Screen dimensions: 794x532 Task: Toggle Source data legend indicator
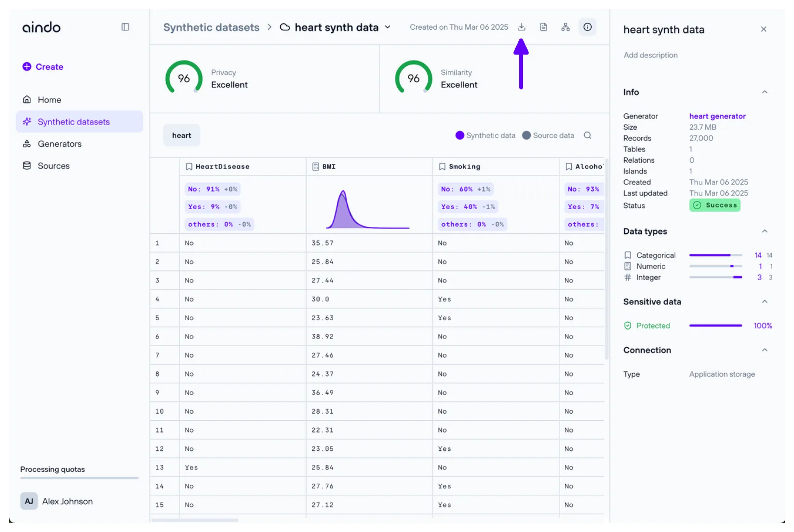pos(526,135)
